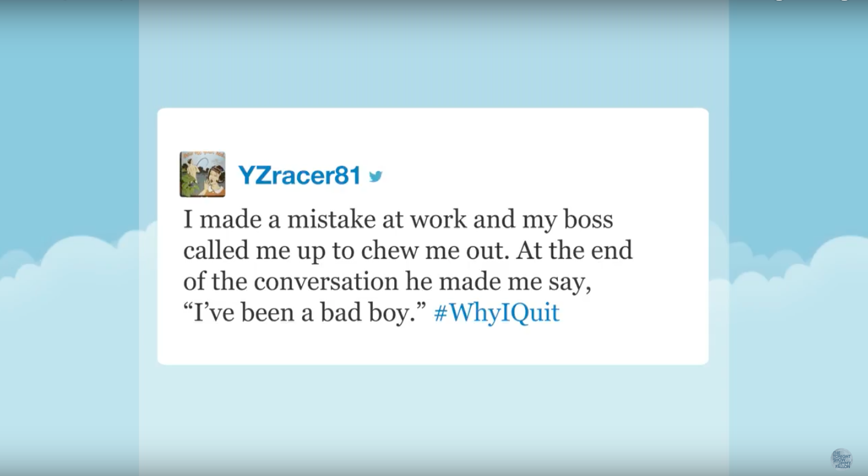868x476 pixels.
Task: Click the Twitter bird icon beside YZracer81
Action: pos(375,176)
